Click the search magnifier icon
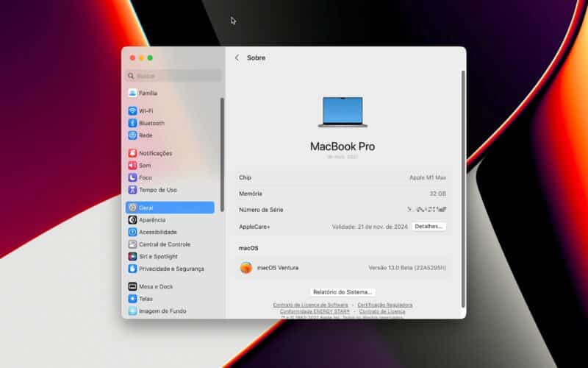 131,76
